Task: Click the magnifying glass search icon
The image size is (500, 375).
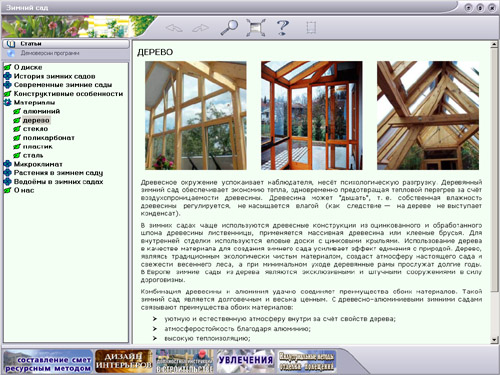Action: (x=229, y=27)
